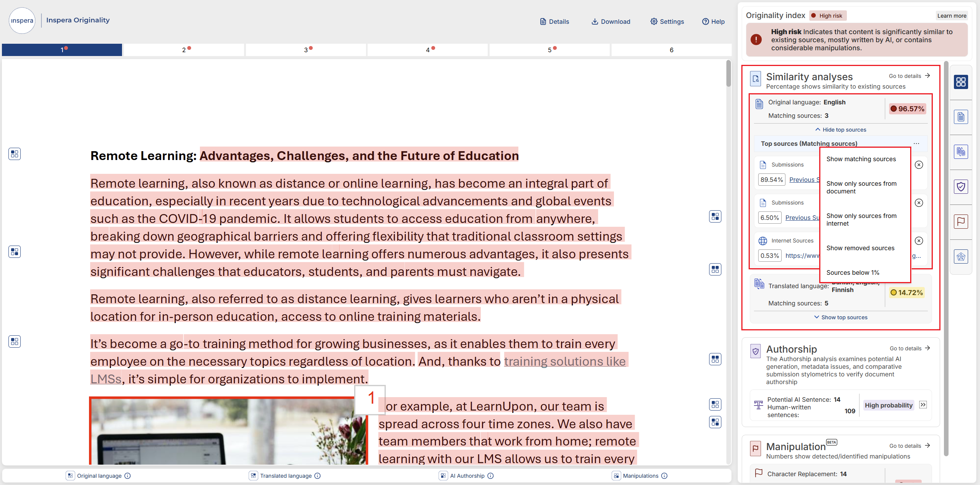Go to page 1 tab

coord(62,50)
